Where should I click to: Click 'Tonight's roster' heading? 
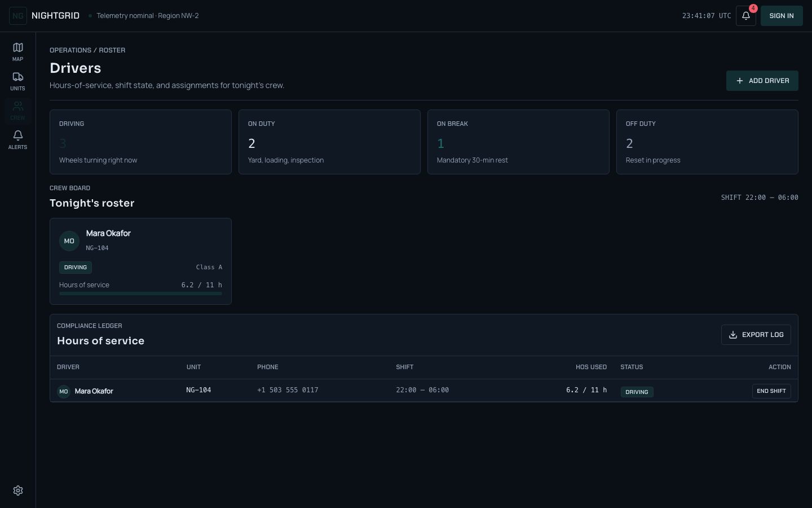(x=92, y=203)
